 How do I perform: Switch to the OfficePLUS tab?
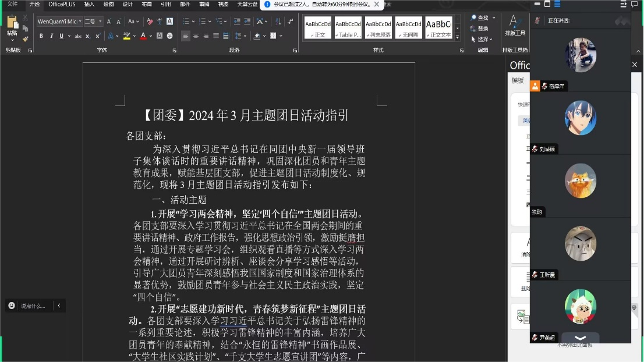click(x=62, y=4)
